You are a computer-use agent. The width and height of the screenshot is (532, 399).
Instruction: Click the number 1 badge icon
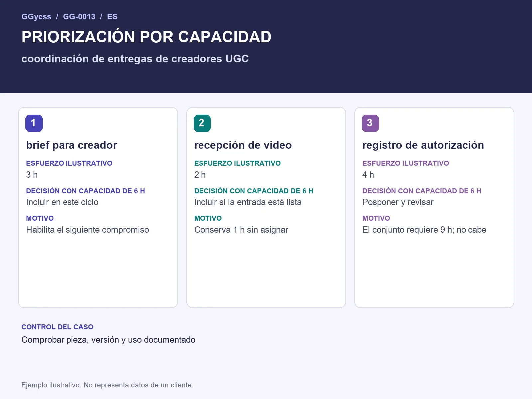[x=34, y=123]
